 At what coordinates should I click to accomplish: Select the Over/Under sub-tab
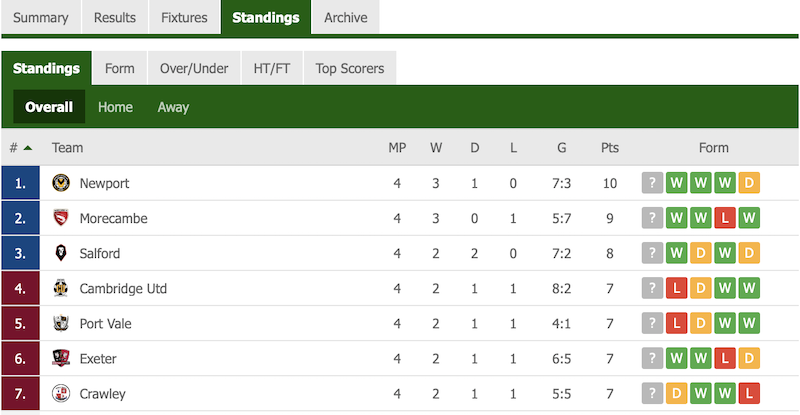194,68
